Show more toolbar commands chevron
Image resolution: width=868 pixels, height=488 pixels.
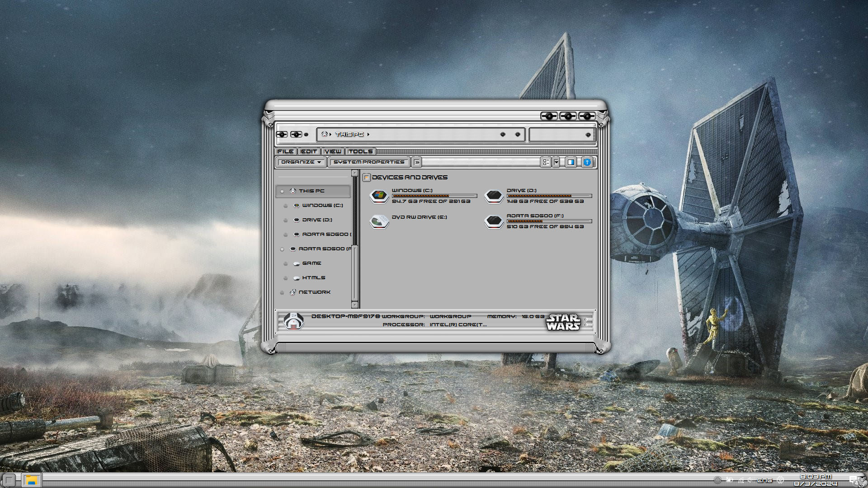coord(417,162)
